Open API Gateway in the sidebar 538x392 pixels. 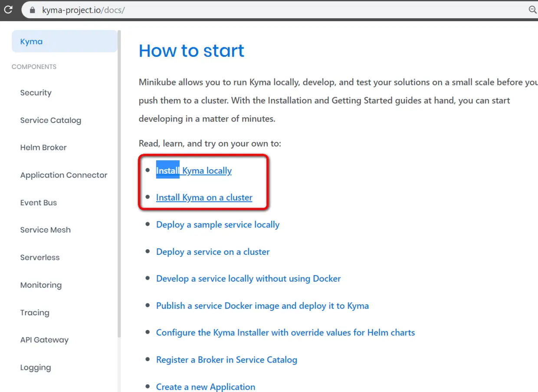(x=44, y=340)
